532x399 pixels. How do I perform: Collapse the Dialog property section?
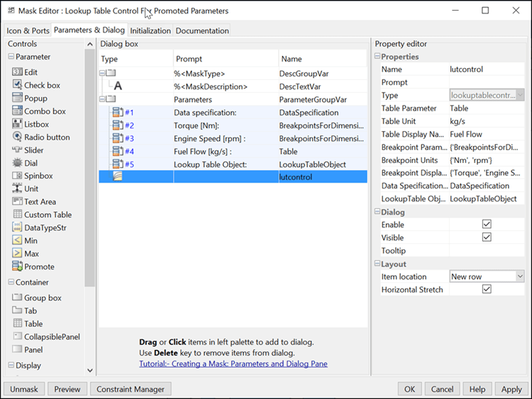pos(377,211)
